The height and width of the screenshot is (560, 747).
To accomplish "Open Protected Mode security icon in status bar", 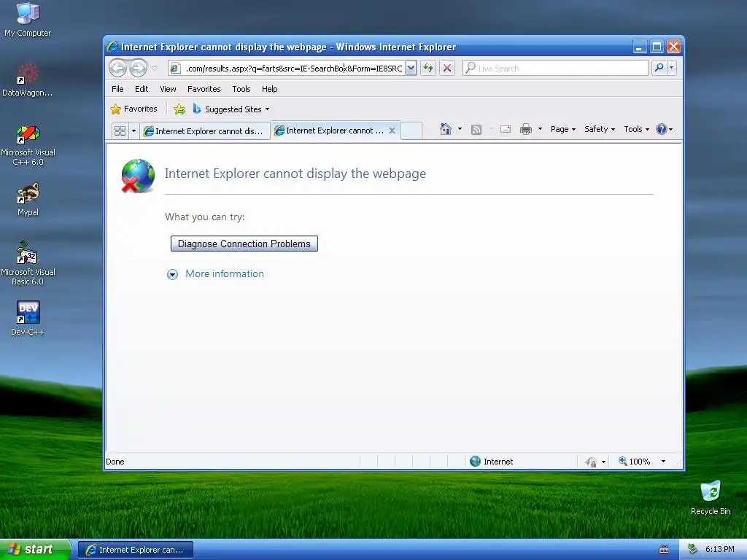I will coord(591,462).
